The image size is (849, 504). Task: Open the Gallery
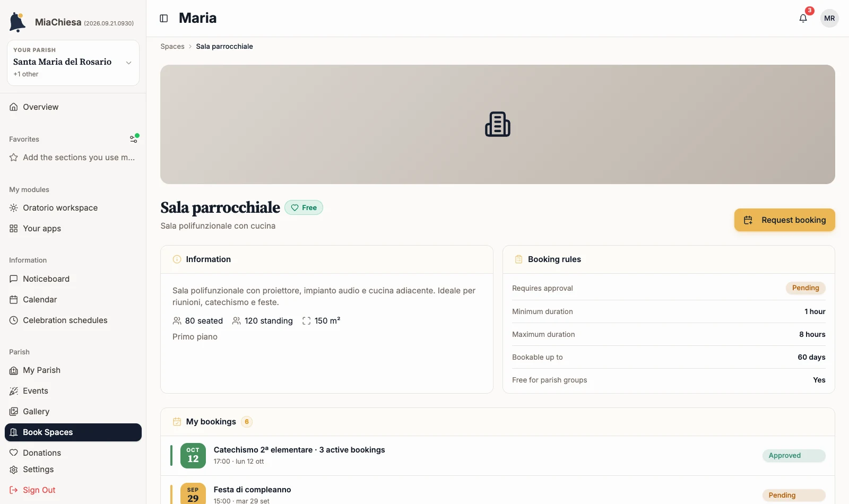[73, 412]
